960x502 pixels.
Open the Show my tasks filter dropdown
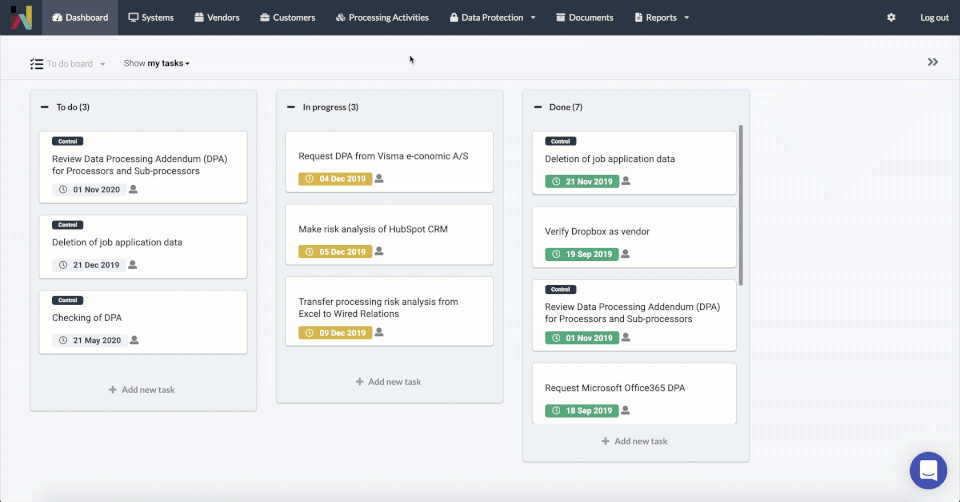pos(157,64)
